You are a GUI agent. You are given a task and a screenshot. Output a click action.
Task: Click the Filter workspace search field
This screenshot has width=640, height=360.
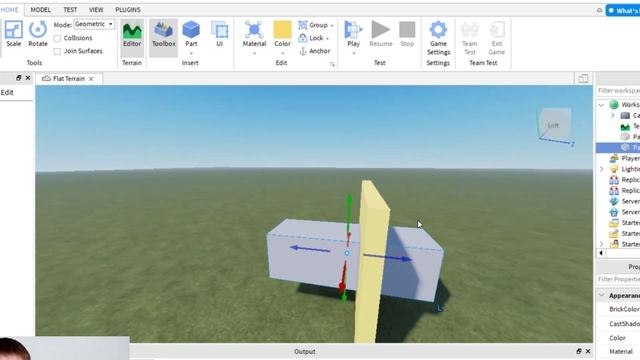(x=618, y=91)
